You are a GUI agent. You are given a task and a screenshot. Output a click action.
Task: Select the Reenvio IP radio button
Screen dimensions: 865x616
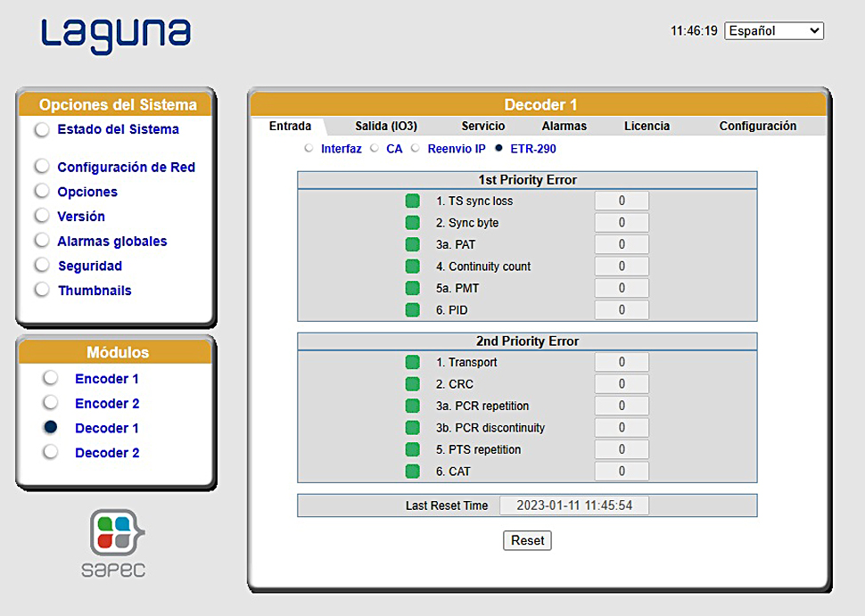coord(416,148)
